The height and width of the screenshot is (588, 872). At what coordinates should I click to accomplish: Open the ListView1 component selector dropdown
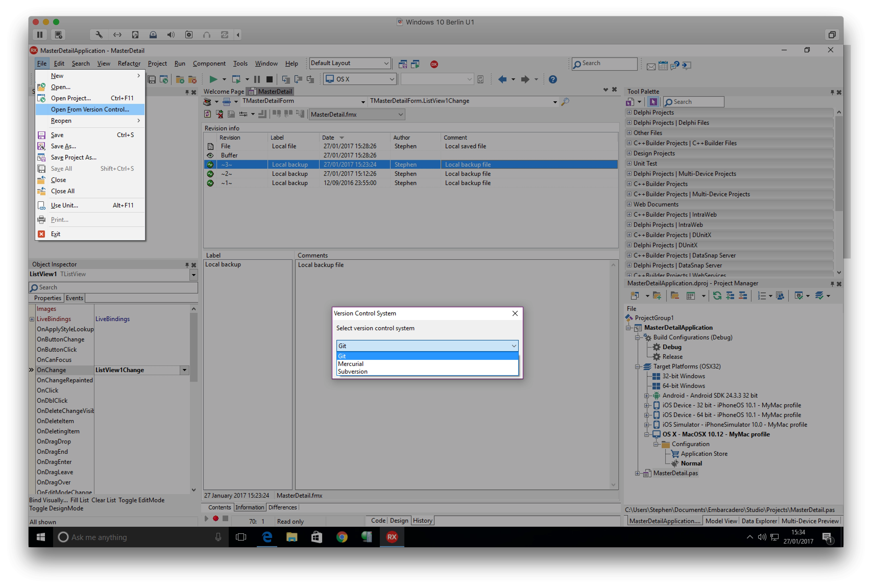pyautogui.click(x=193, y=275)
